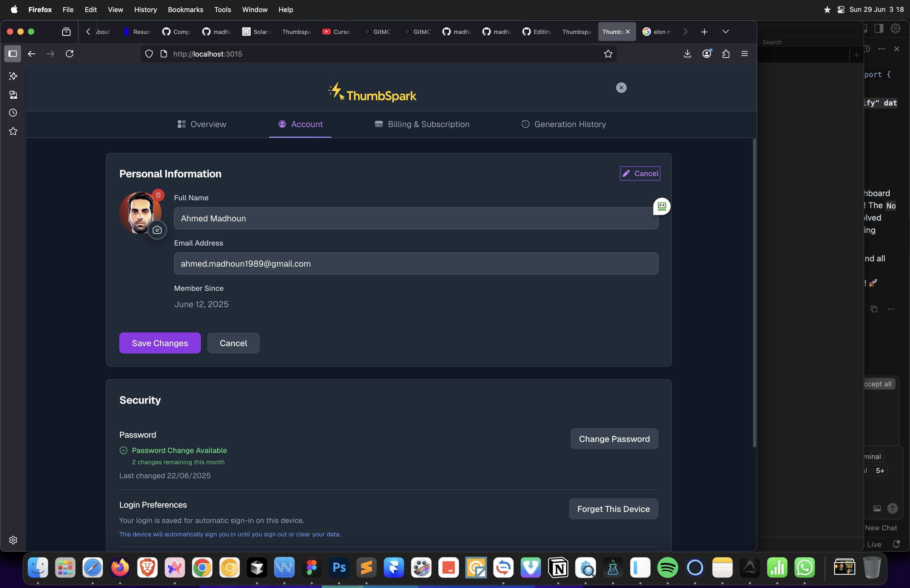Click the Forget This Device button
The height and width of the screenshot is (588, 910).
coord(613,509)
